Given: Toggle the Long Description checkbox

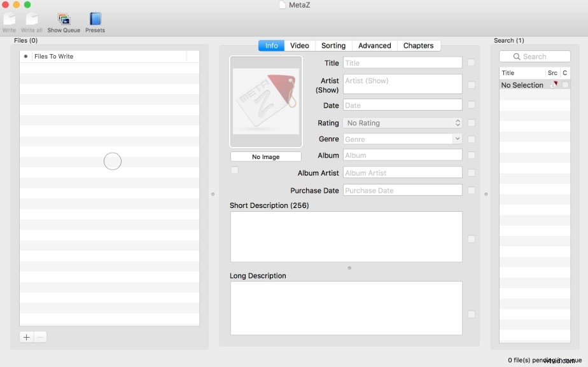Looking at the screenshot, I should coord(472,314).
